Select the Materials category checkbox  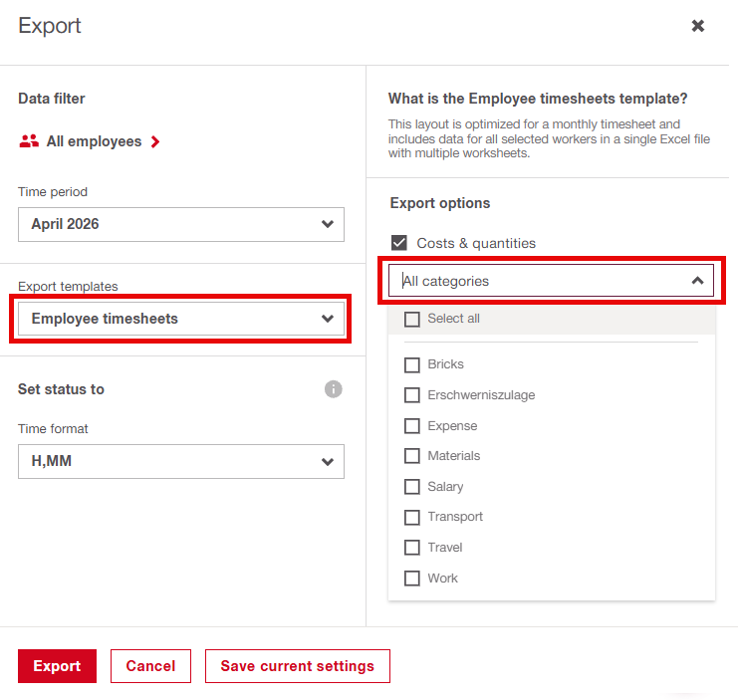(412, 456)
